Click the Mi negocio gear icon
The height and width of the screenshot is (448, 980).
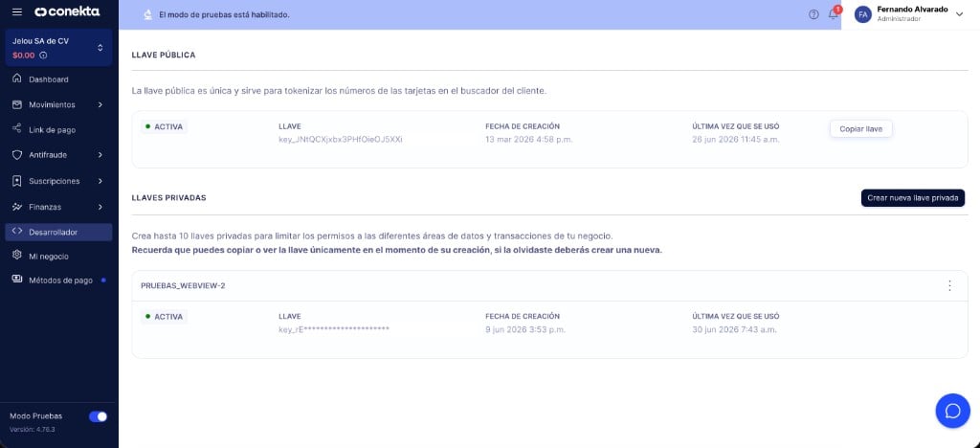17,257
